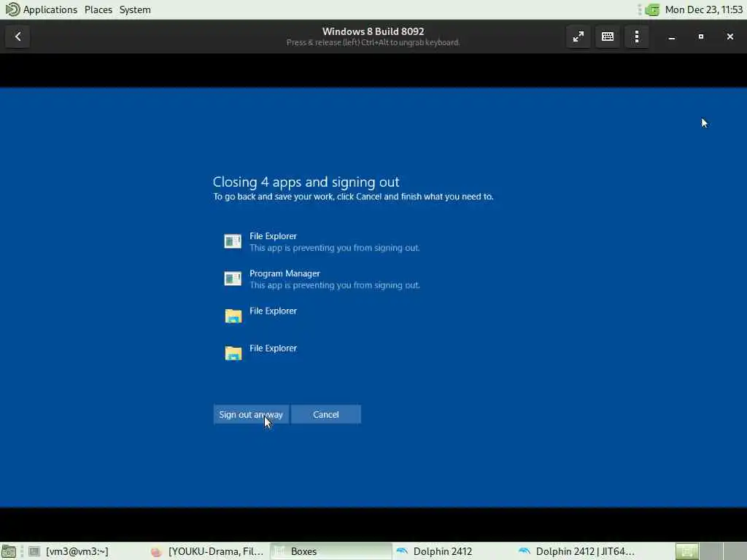Screen dimensions: 747x560
Task: Open the keyboard shortcuts icon in Boxes
Action: [608, 36]
